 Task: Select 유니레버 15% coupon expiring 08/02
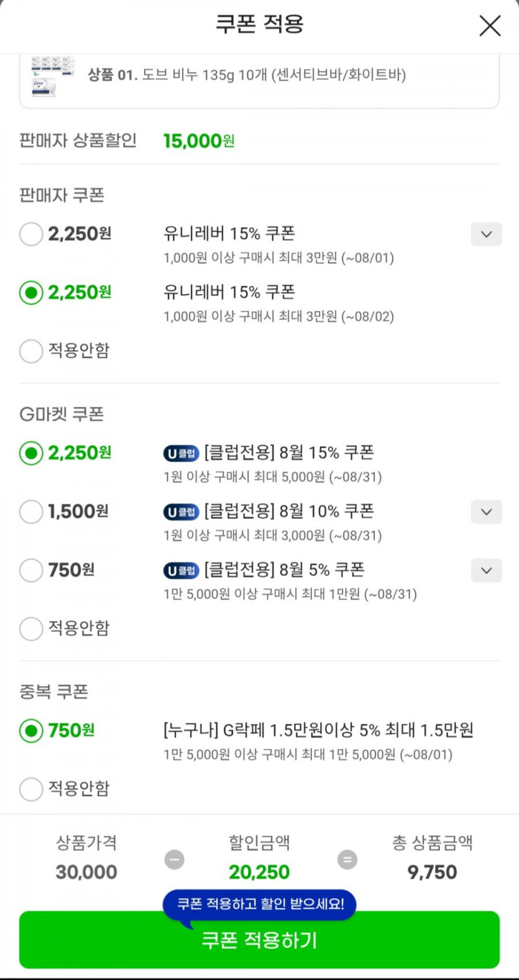(x=31, y=293)
